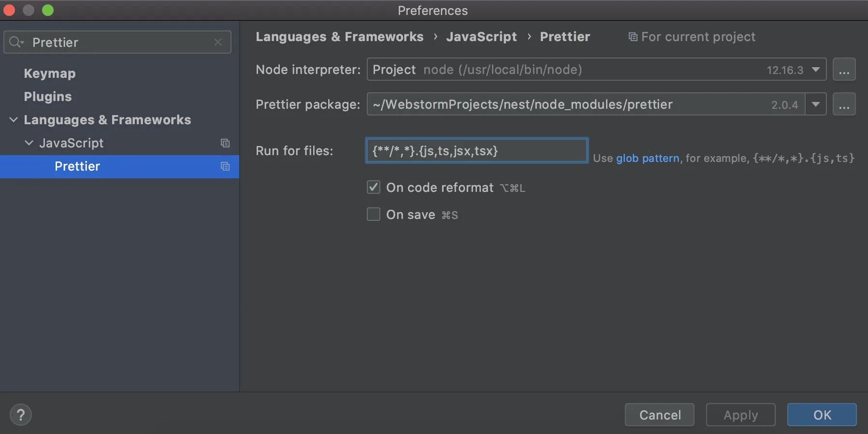Viewport: 868px width, 434px height.
Task: Click the Run for files input field
Action: pos(477,151)
